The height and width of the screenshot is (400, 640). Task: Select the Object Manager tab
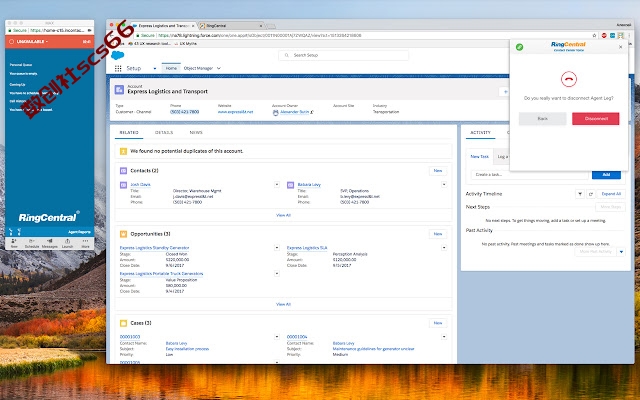pos(198,68)
